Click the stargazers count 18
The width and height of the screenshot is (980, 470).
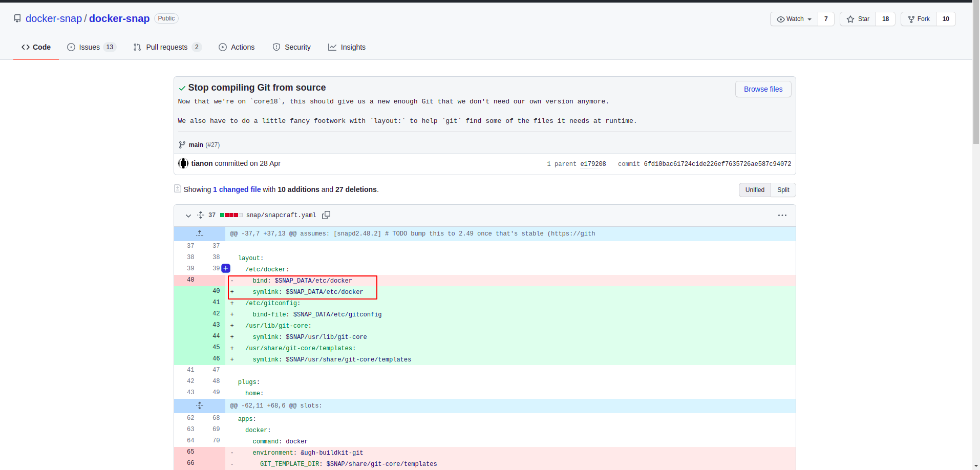[885, 19]
